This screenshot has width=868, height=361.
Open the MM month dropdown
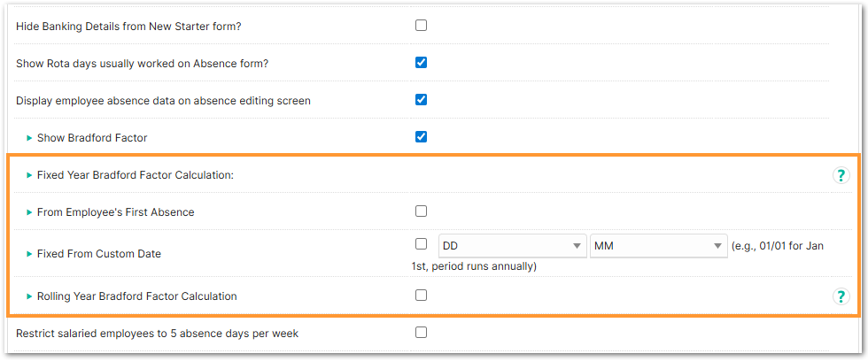[658, 246]
